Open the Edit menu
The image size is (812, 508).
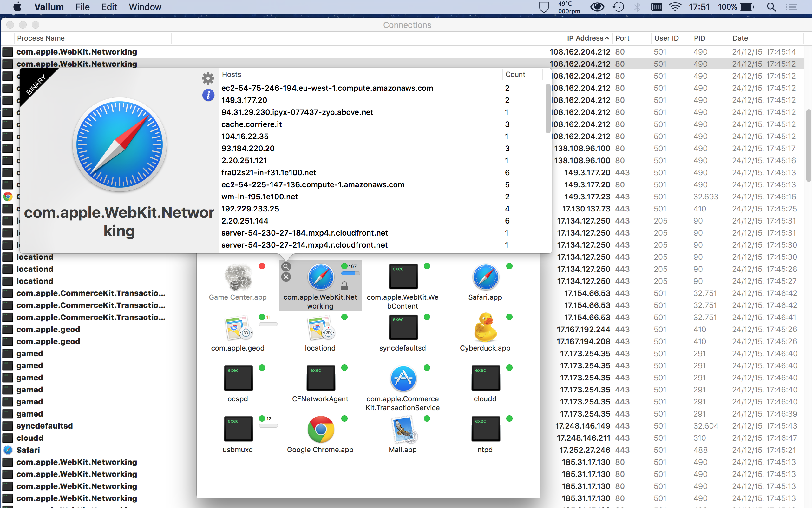click(109, 7)
